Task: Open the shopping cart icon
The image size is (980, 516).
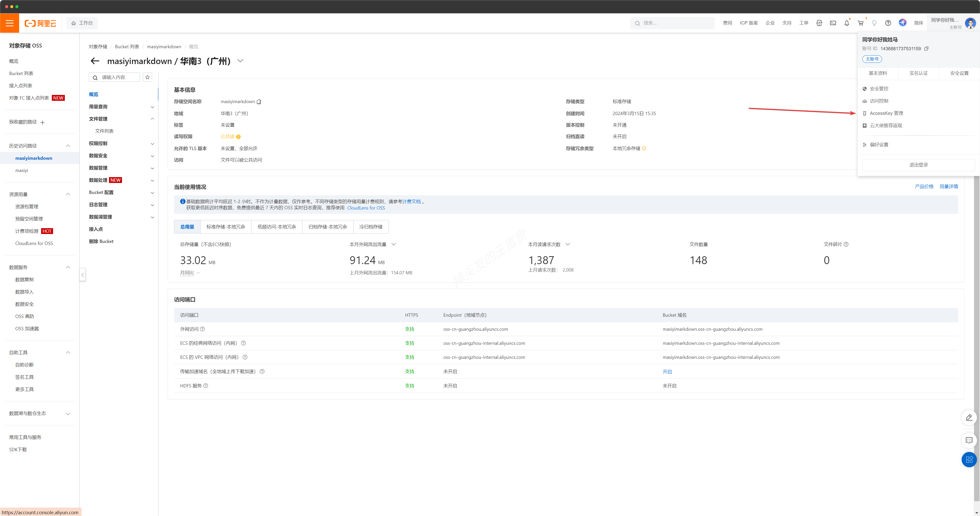Action: (x=860, y=23)
